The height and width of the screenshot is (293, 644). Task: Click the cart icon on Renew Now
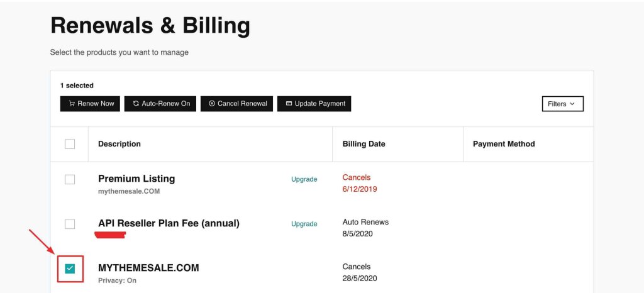coord(72,104)
